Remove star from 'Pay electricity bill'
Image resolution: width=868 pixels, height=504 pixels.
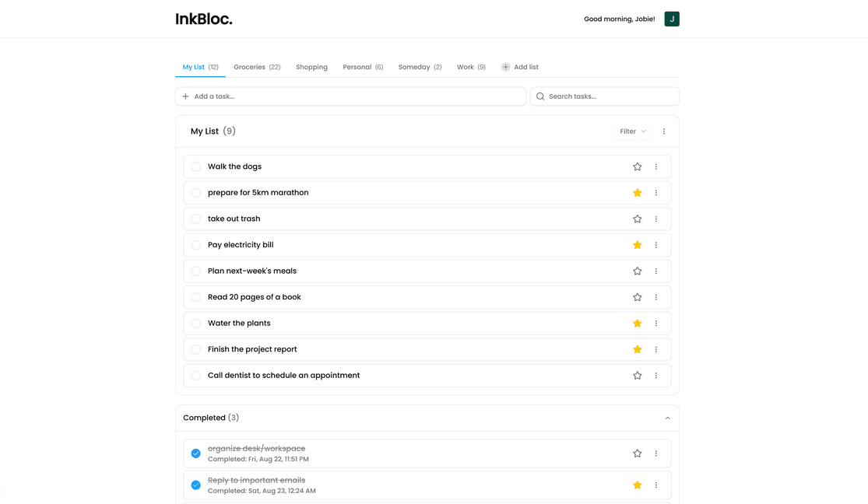[637, 245]
